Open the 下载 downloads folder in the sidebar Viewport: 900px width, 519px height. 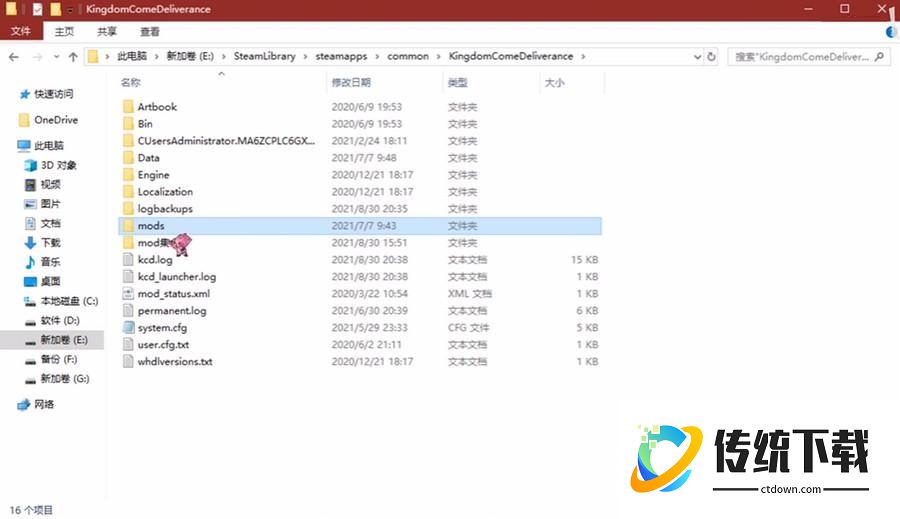tap(50, 243)
